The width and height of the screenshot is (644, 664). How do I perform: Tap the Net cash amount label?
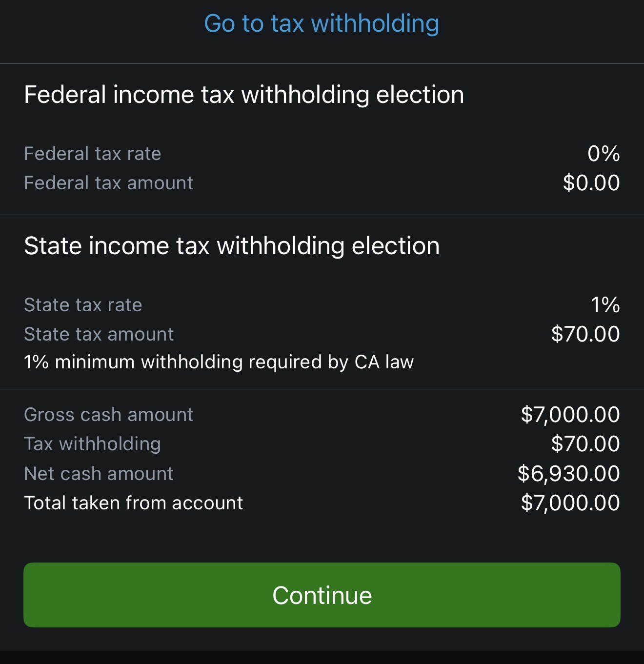(x=99, y=474)
